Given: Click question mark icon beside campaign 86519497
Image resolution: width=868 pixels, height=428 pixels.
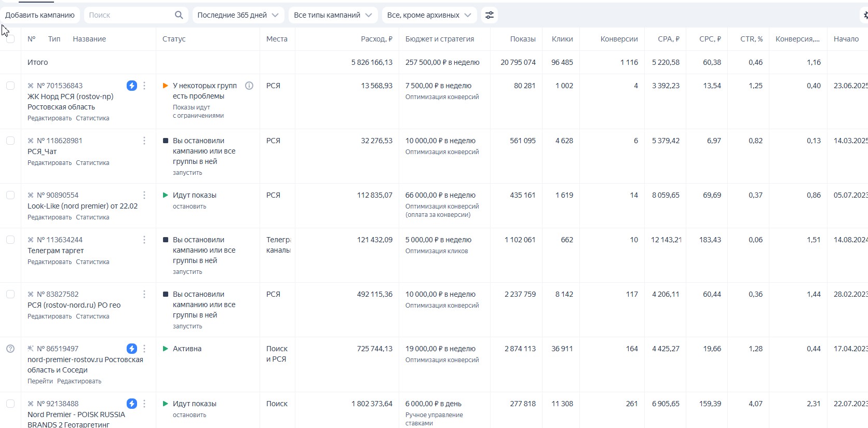Looking at the screenshot, I should click(x=10, y=349).
